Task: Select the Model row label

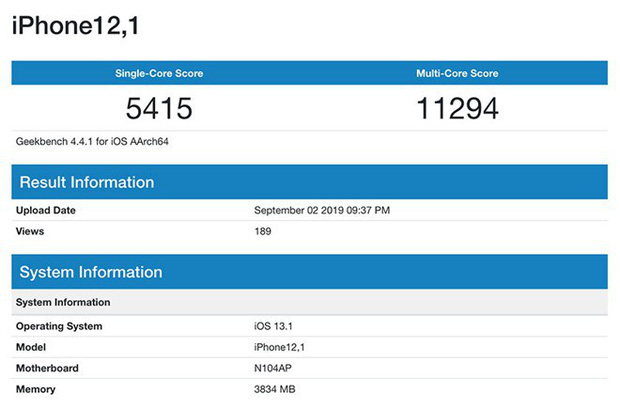Action: coord(32,347)
